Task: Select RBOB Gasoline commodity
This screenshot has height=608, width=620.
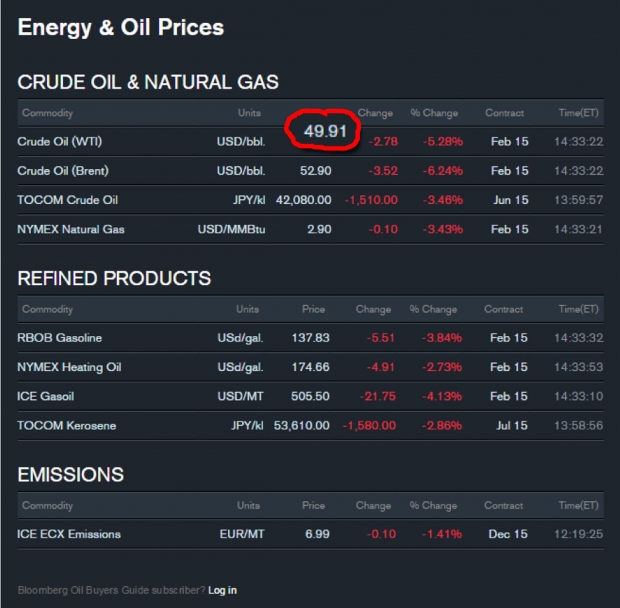Action: tap(60, 338)
